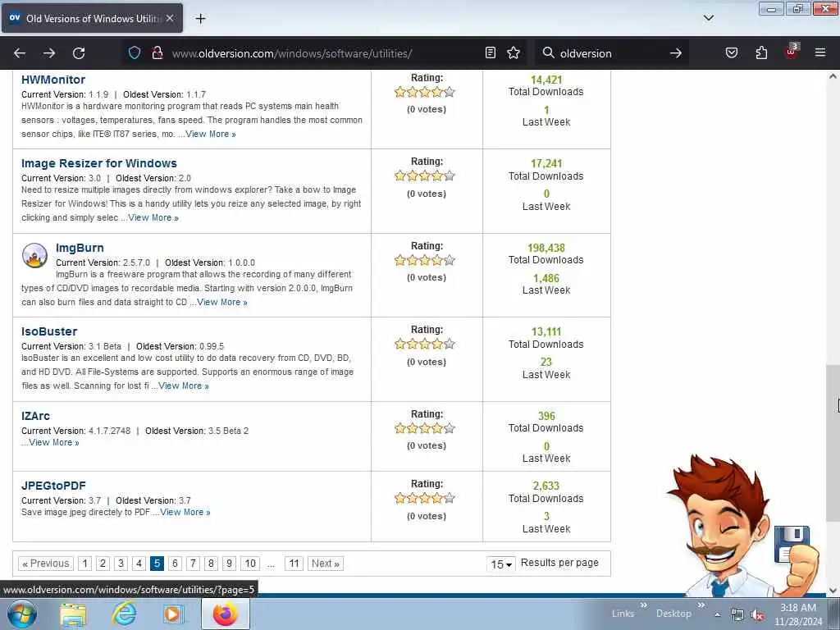Image resolution: width=840 pixels, height=630 pixels.
Task: Click the page vertical scrollbar thumb
Action: (x=833, y=444)
